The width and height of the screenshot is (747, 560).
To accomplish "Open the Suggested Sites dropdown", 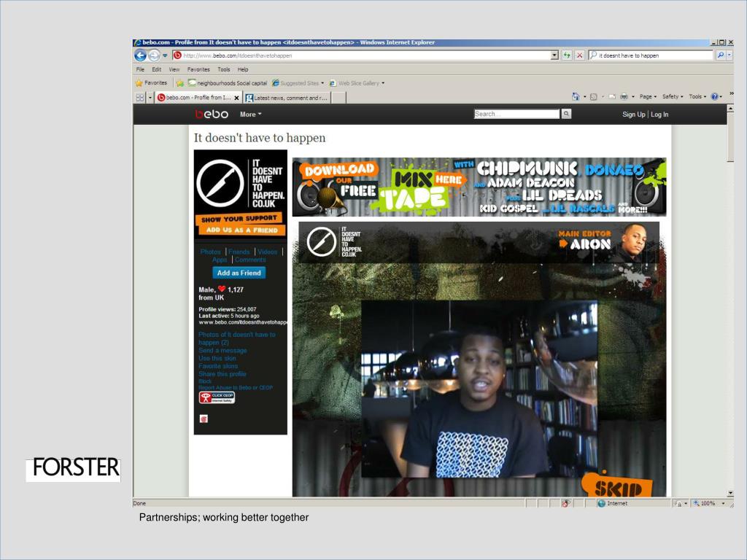I will 298,83.
